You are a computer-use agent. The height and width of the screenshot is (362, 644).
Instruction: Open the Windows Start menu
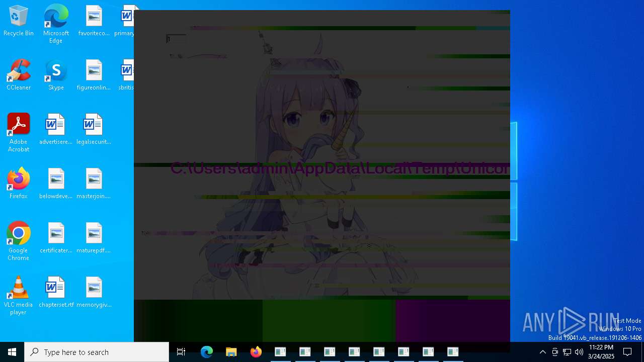[x=12, y=352]
